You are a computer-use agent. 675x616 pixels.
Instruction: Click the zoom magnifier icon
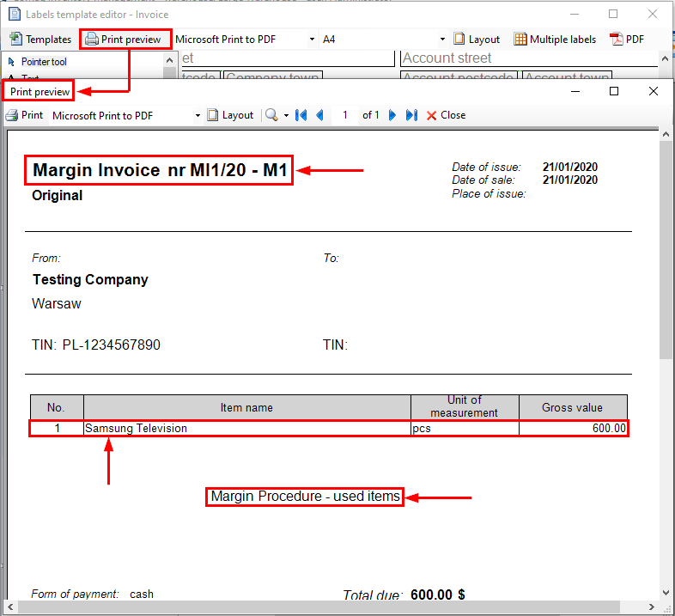pos(271,115)
